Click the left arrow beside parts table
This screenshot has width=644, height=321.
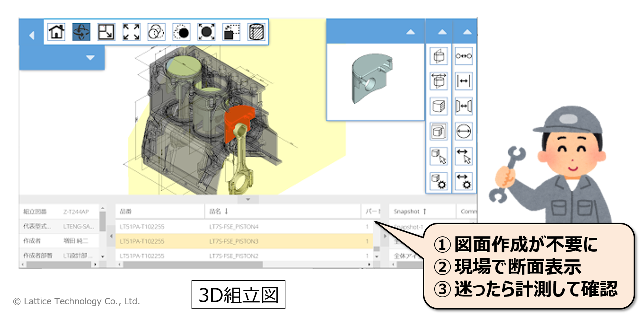point(111,236)
